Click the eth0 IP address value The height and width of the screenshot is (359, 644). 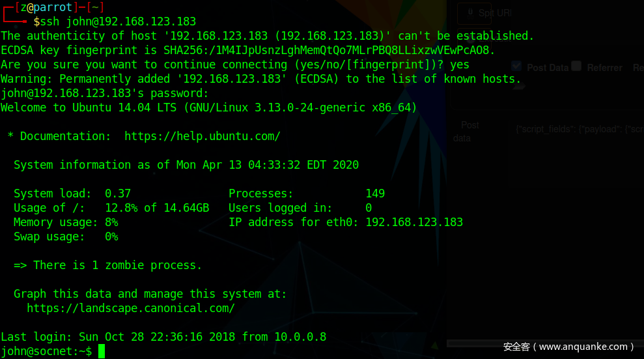tap(413, 222)
